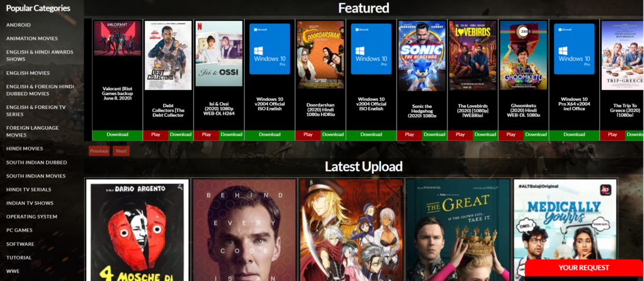Select SOUTH INDIAN DUBBED category

[x=37, y=163]
